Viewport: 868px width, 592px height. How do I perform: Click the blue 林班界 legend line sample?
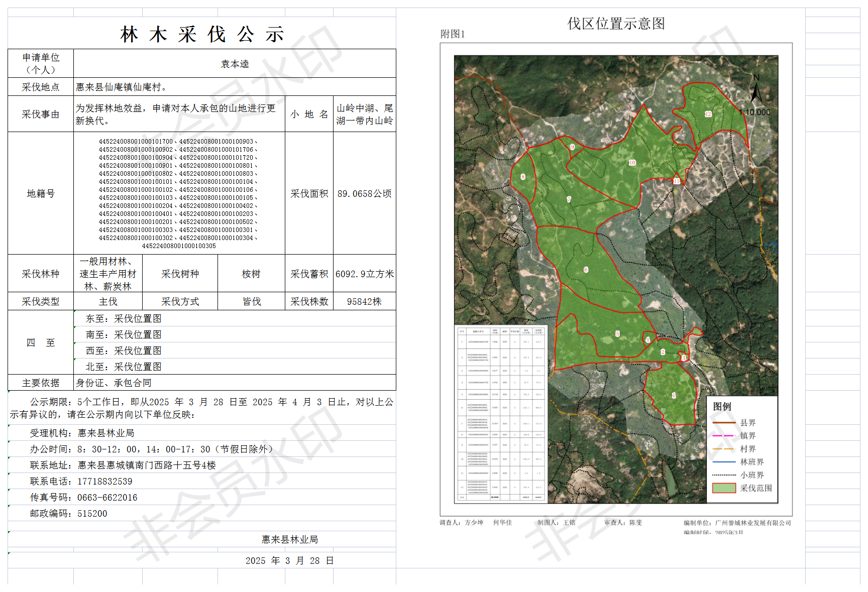point(724,462)
